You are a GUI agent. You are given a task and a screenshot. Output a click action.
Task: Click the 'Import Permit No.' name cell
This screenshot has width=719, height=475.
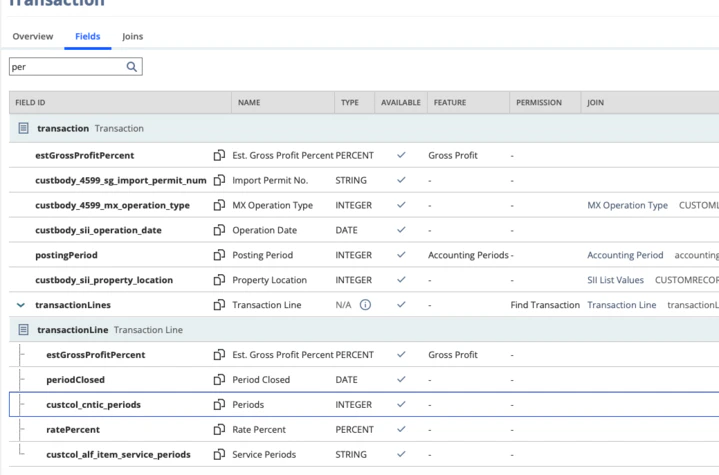tap(270, 180)
